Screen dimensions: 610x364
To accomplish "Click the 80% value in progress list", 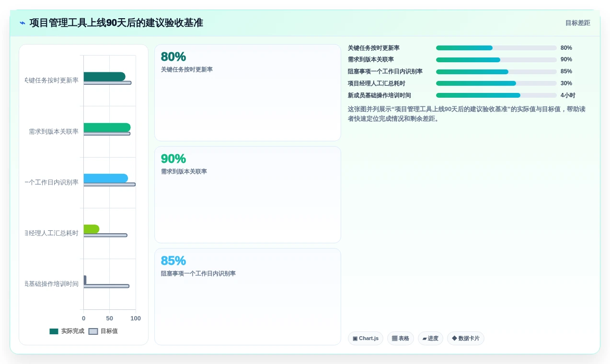I will pyautogui.click(x=566, y=48).
